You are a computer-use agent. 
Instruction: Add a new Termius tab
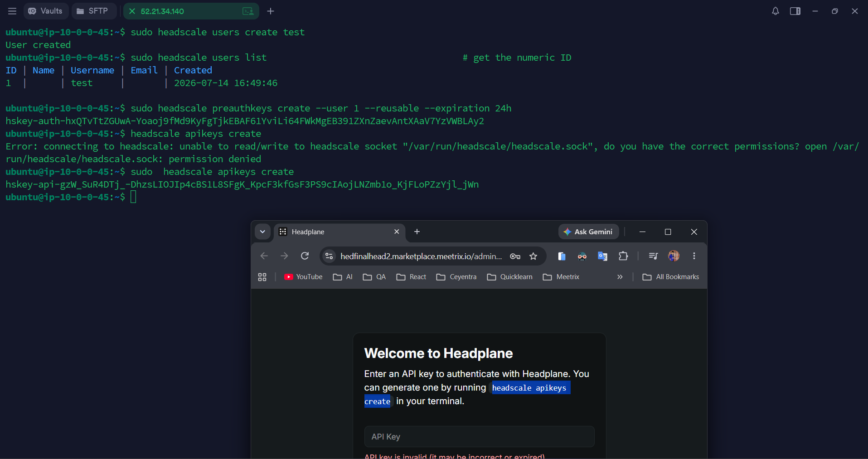(x=271, y=11)
